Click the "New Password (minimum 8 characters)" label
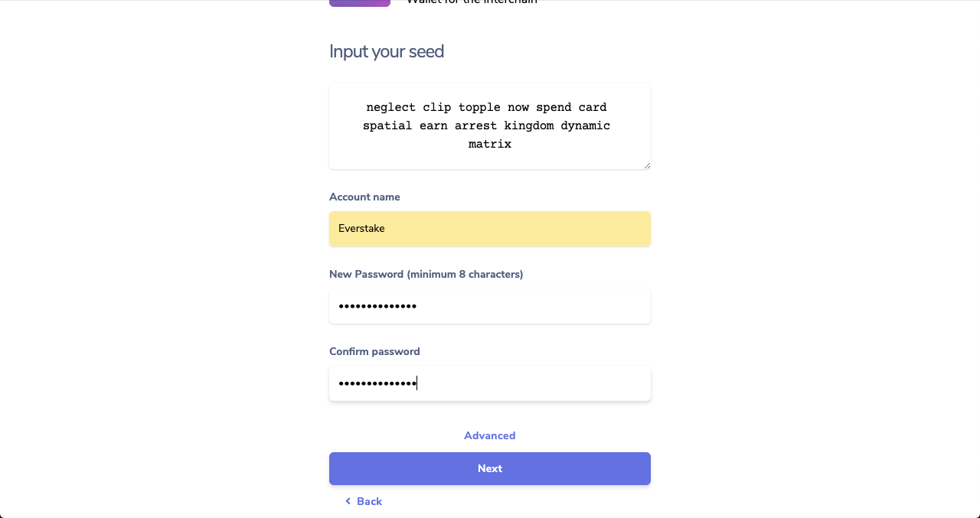 click(x=426, y=274)
